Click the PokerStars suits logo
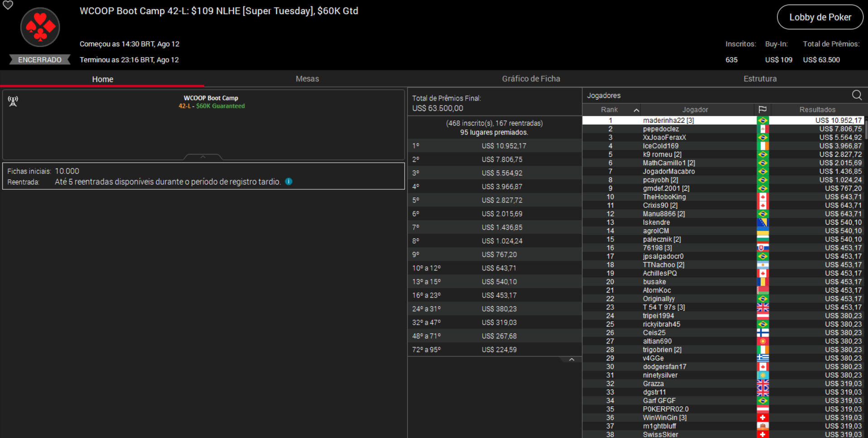 pos(40,27)
